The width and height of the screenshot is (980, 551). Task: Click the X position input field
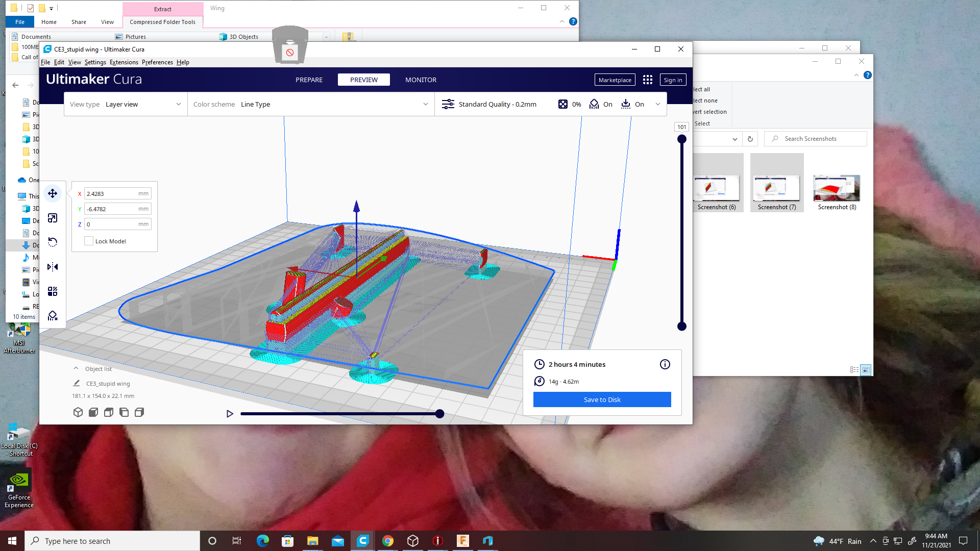pyautogui.click(x=118, y=194)
